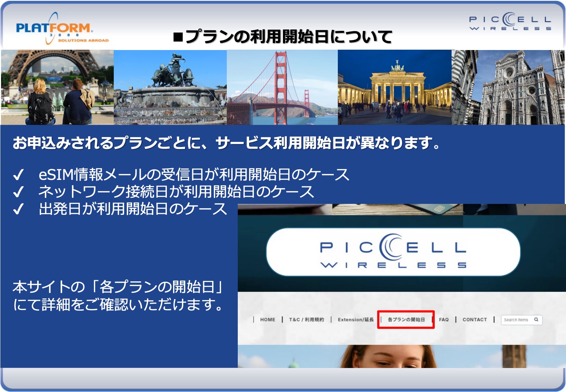Image resolution: width=566 pixels, height=392 pixels.
Task: Click the checkmark beside the 出発日 line
Action: (18, 209)
